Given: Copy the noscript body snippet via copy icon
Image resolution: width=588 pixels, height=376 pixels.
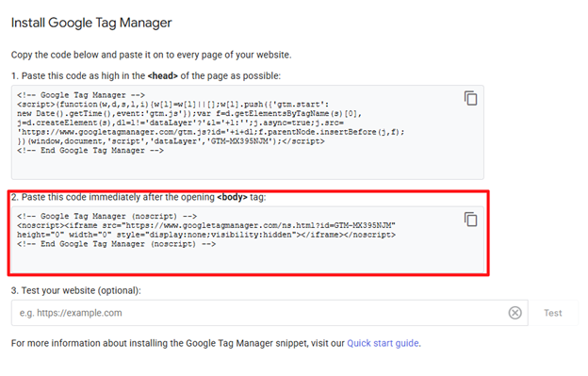Looking at the screenshot, I should pyautogui.click(x=470, y=220).
